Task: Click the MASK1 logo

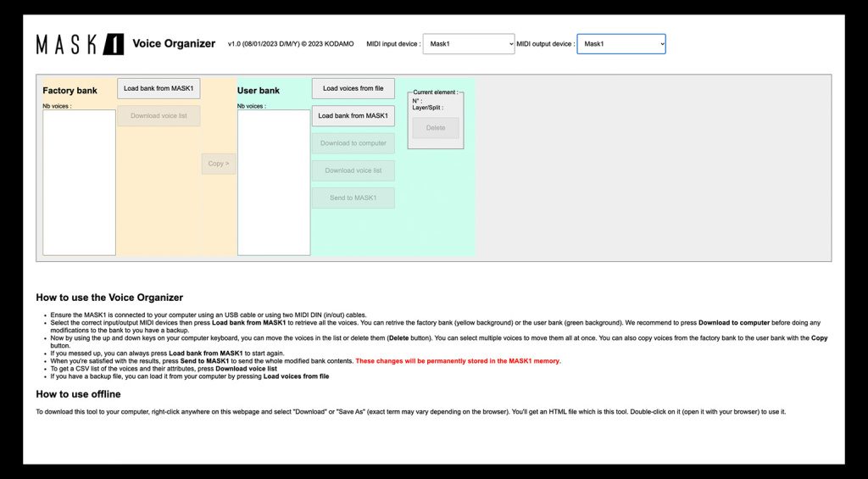Action: point(80,44)
